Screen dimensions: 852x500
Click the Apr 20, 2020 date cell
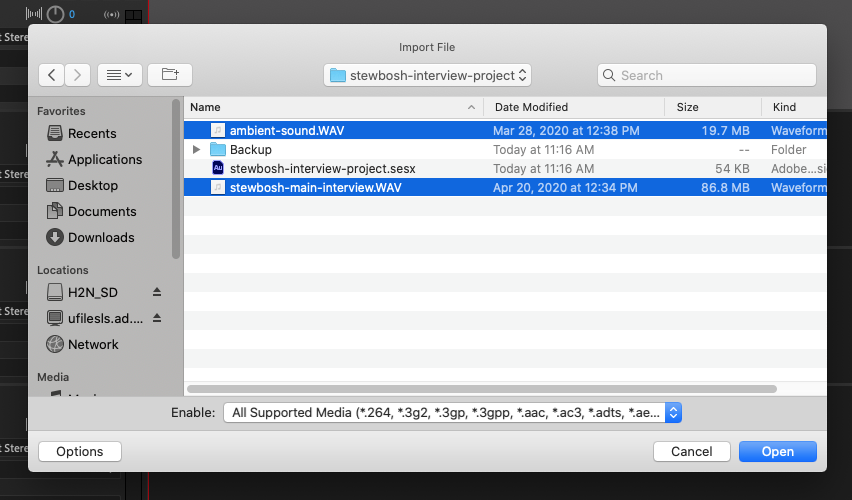(x=565, y=188)
